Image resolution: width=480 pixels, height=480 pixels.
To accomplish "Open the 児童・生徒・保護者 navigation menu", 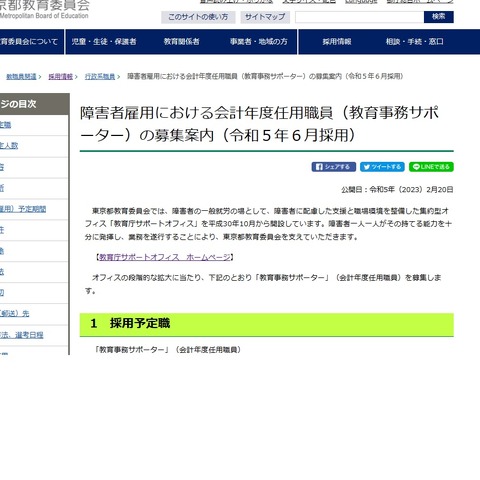I will 104,42.
